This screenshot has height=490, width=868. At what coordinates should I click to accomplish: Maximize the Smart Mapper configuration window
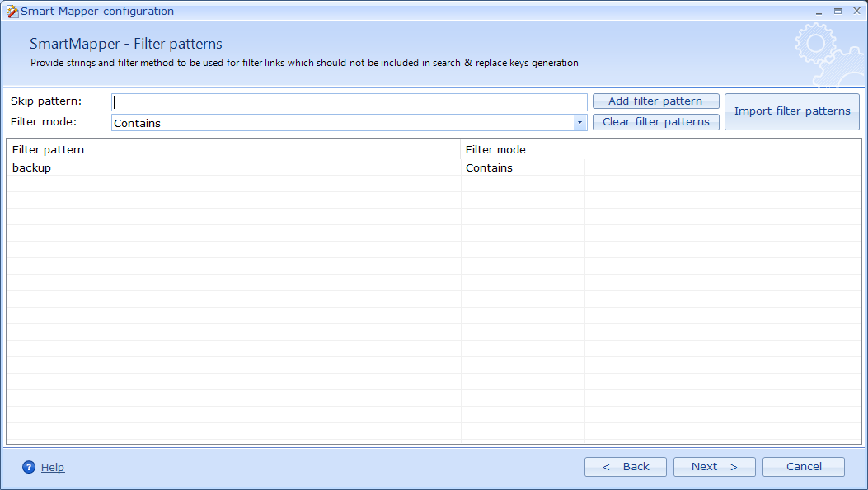(838, 11)
